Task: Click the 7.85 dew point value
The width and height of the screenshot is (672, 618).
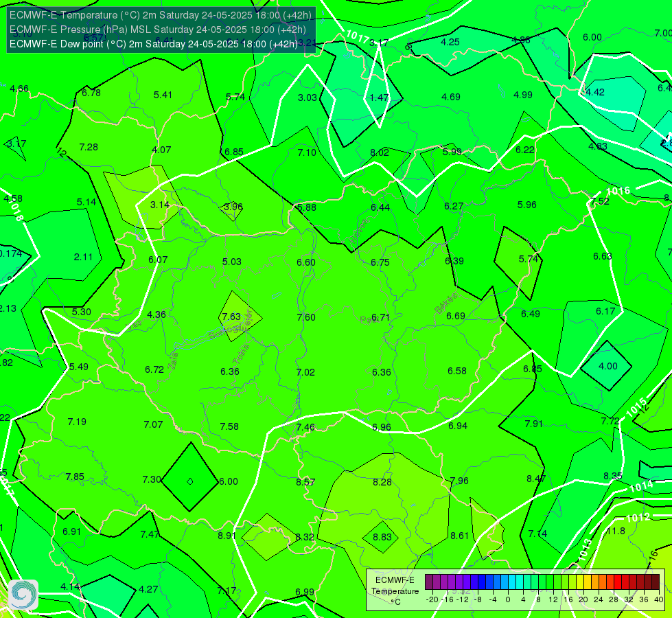Action: (75, 477)
